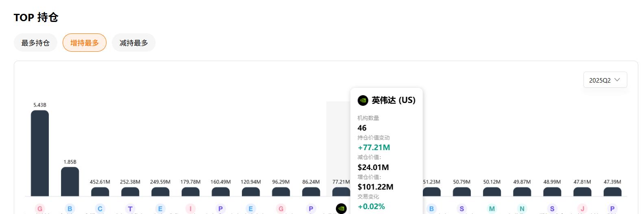This screenshot has height=214, width=644.
Task: Click the B icon below the 51.23M bar
Action: point(431,209)
